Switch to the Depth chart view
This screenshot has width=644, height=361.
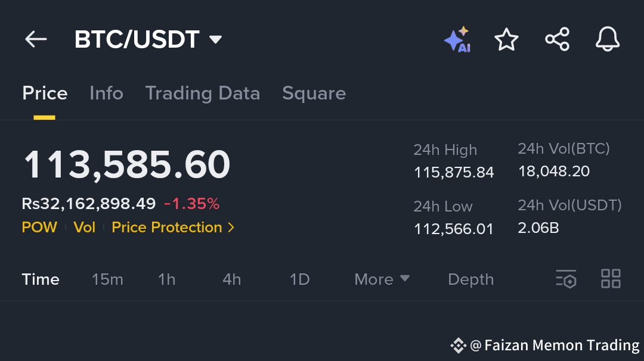coord(470,279)
